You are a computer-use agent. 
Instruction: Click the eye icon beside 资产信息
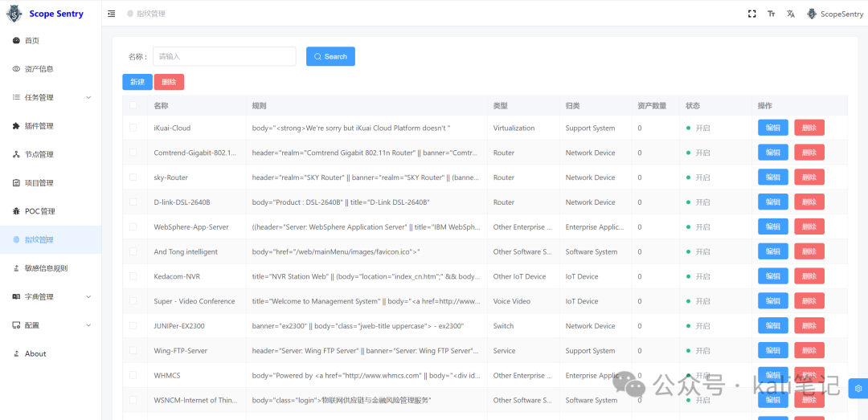[x=16, y=69]
